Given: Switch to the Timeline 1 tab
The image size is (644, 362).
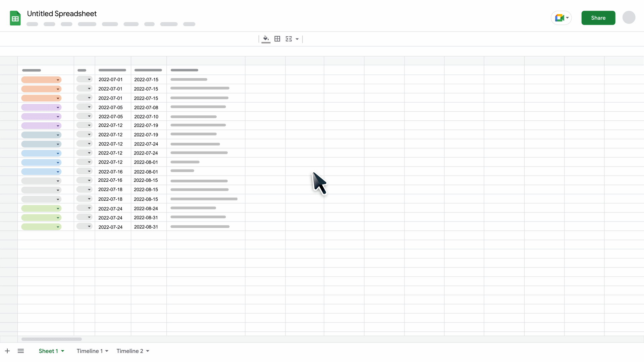Looking at the screenshot, I should click(x=89, y=351).
